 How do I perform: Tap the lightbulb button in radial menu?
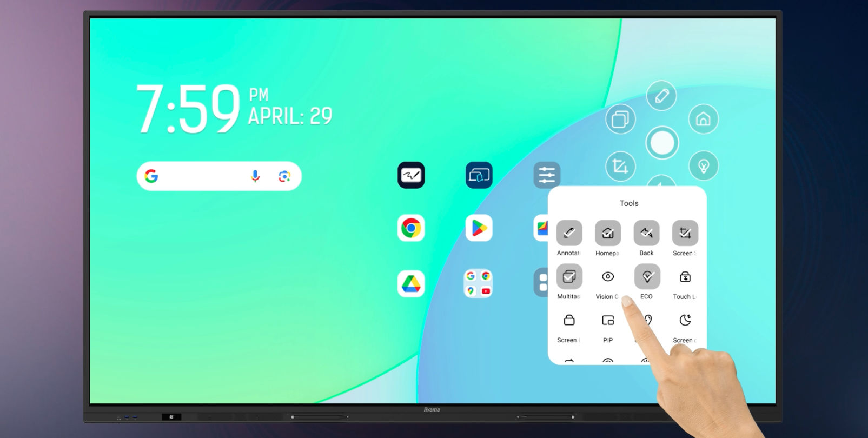click(703, 165)
